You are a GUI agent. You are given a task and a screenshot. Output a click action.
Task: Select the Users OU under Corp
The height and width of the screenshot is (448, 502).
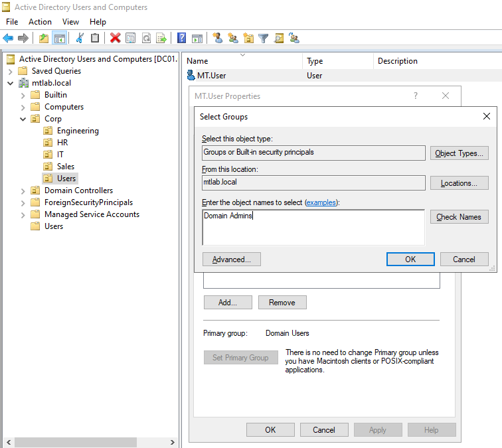tap(66, 179)
